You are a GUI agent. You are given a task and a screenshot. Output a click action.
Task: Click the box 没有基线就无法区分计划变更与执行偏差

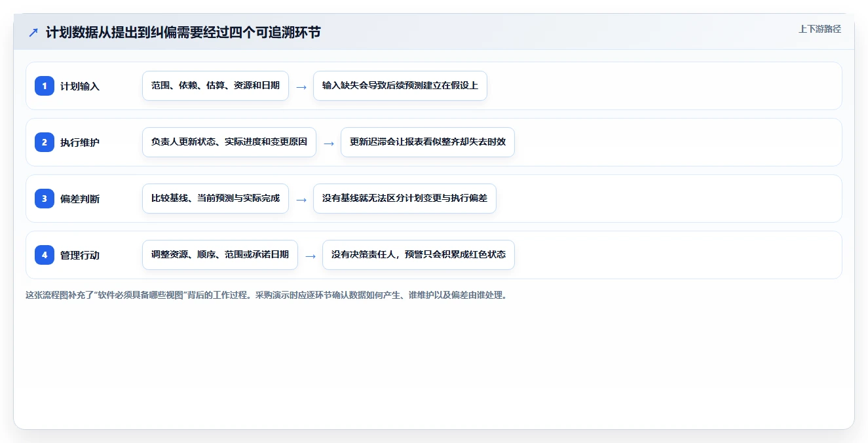[x=405, y=199]
